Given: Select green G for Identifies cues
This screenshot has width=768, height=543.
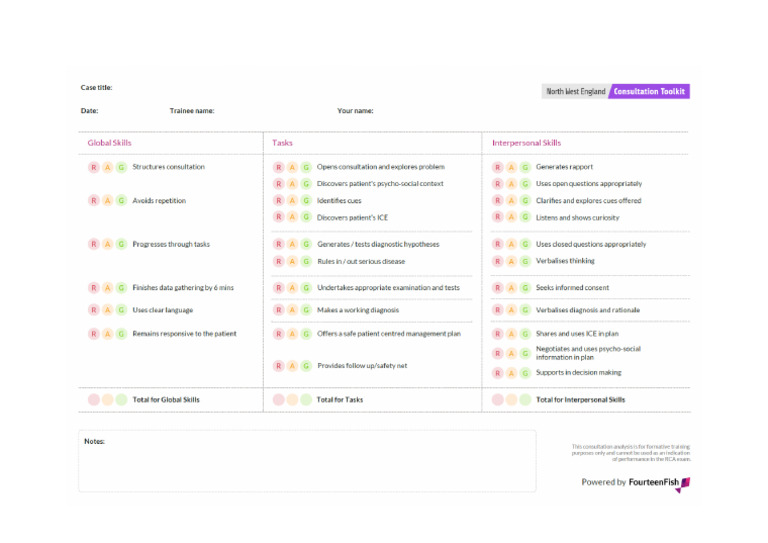Looking at the screenshot, I should click(x=306, y=201).
